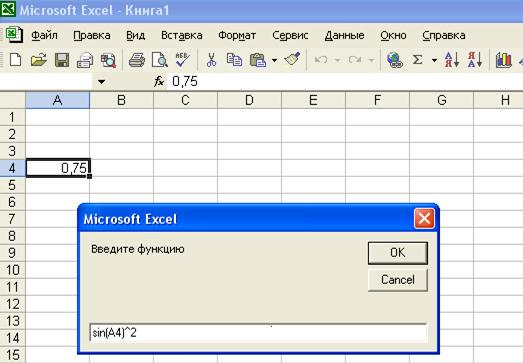Screen dimensions: 523x363
Task: Select column G header
Action: coord(441,100)
